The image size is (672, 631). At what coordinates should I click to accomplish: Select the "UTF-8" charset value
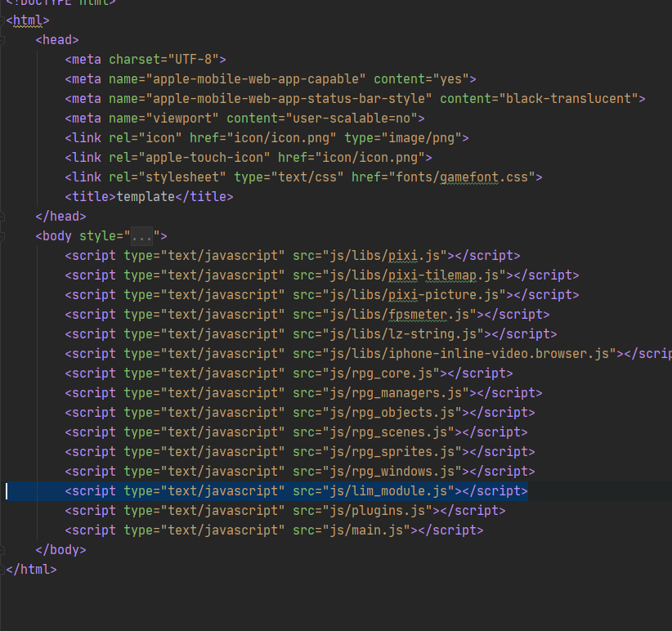(x=193, y=60)
